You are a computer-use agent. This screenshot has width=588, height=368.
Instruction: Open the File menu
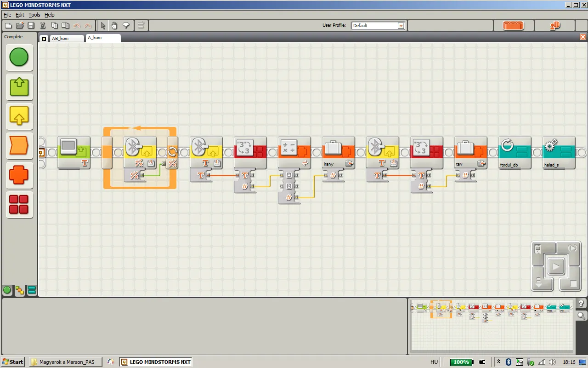(x=7, y=15)
